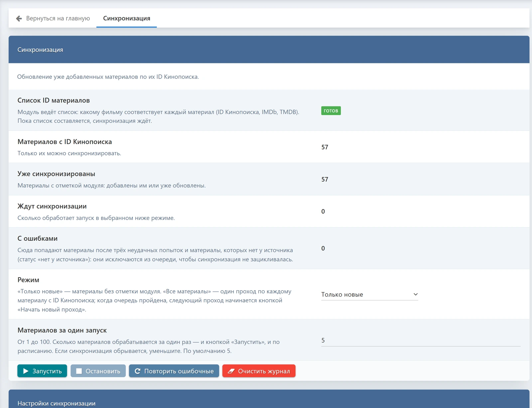Switch to the Синхронизация tab

click(x=127, y=18)
